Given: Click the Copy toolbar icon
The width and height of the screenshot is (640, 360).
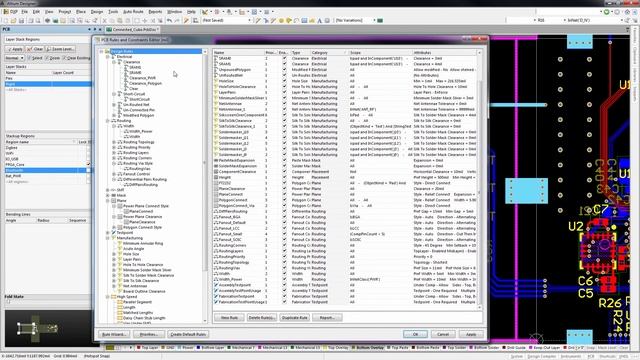Looking at the screenshot, I should tap(112, 20).
